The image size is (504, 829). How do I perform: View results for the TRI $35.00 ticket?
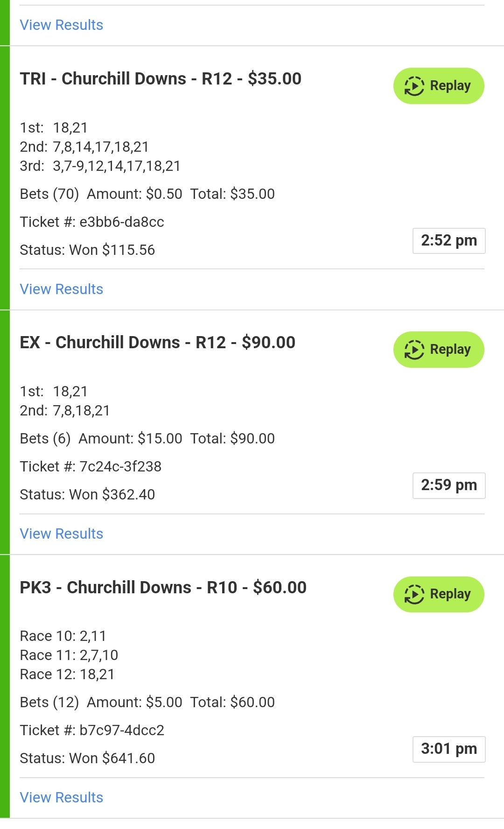tap(62, 289)
